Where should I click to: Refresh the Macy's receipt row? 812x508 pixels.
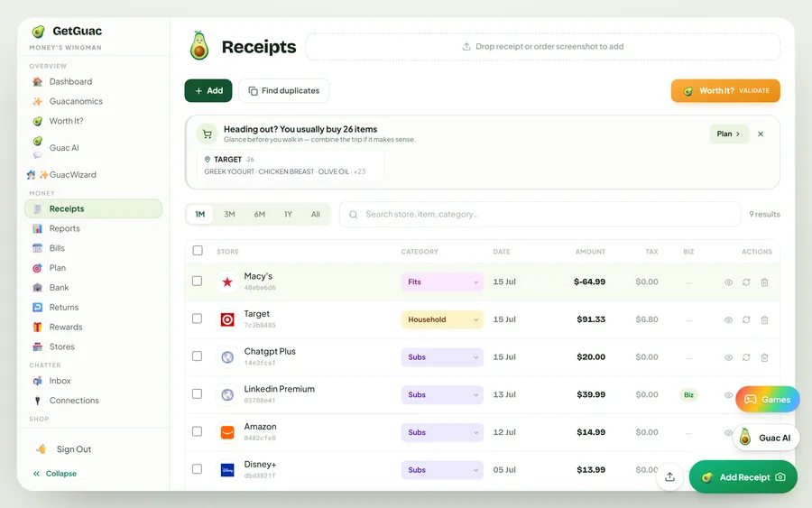point(746,282)
